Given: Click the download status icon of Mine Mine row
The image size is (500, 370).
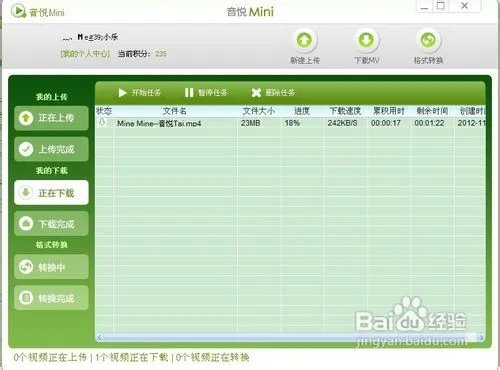Looking at the screenshot, I should (x=102, y=122).
